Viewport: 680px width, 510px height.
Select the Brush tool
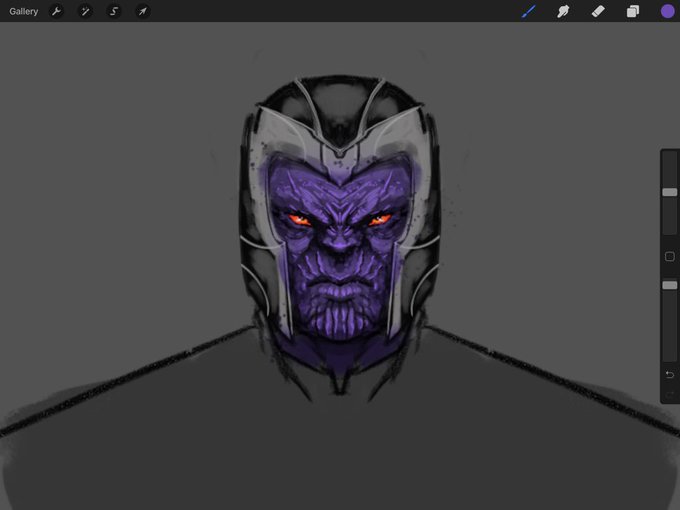coord(529,11)
